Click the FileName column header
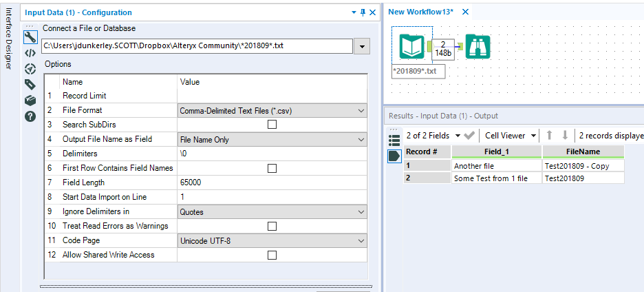 (583, 152)
